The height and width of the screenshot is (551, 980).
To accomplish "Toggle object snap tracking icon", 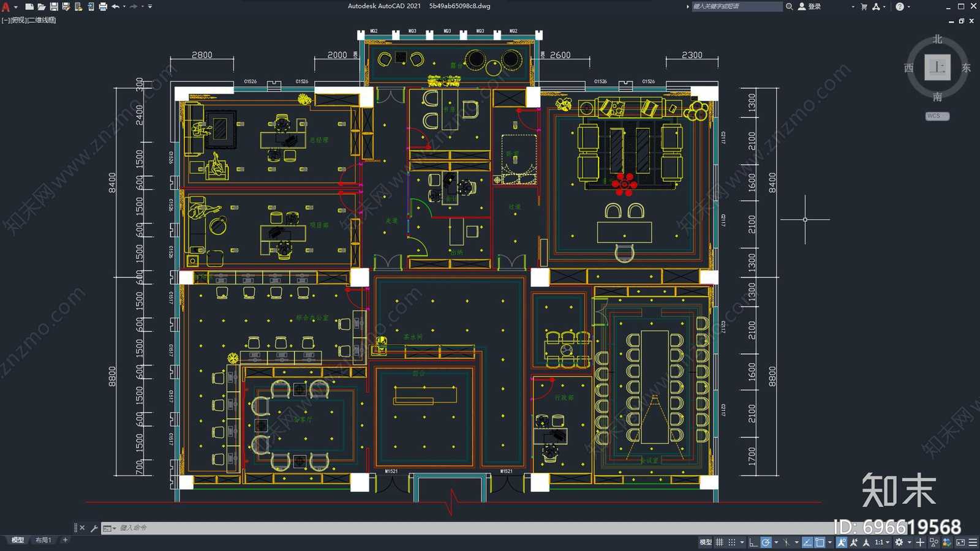I will pos(807,542).
